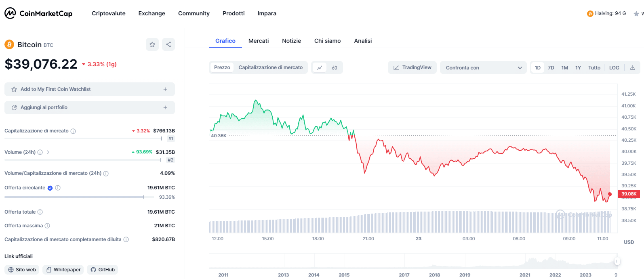Click the share icon beside Bitcoin title
The image size is (644, 279).
pyautogui.click(x=168, y=44)
